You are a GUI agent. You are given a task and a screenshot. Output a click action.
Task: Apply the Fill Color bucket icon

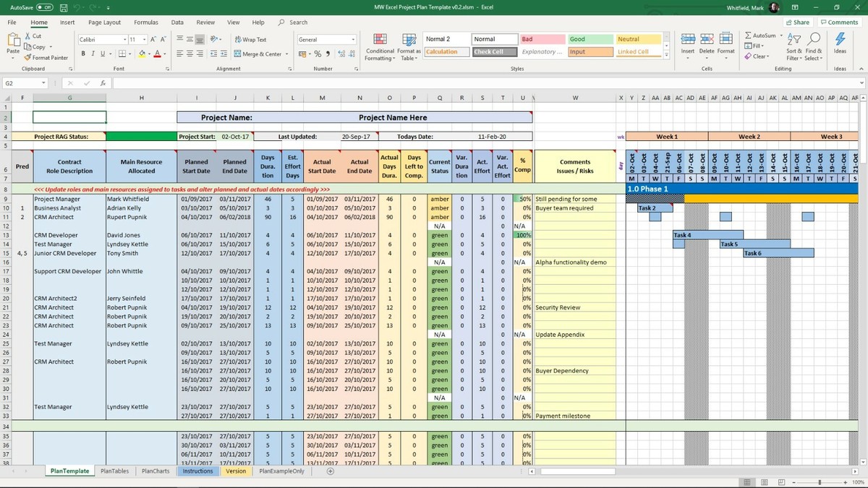pos(142,53)
